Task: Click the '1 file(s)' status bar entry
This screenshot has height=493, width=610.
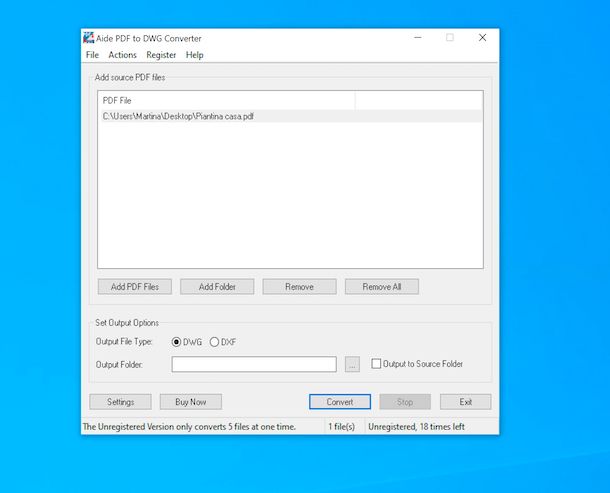Action: pyautogui.click(x=342, y=427)
